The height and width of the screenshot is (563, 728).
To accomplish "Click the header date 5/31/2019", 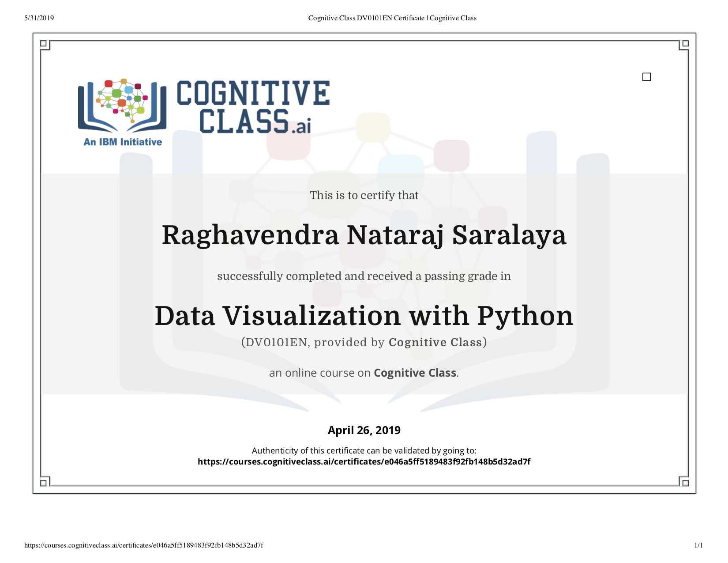I will [x=39, y=18].
